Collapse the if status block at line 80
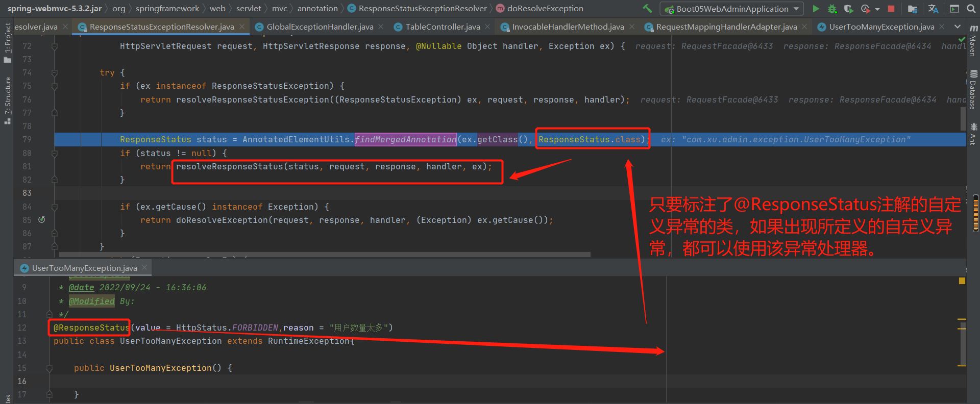Screen dimensions: 980x404 pyautogui.click(x=55, y=153)
